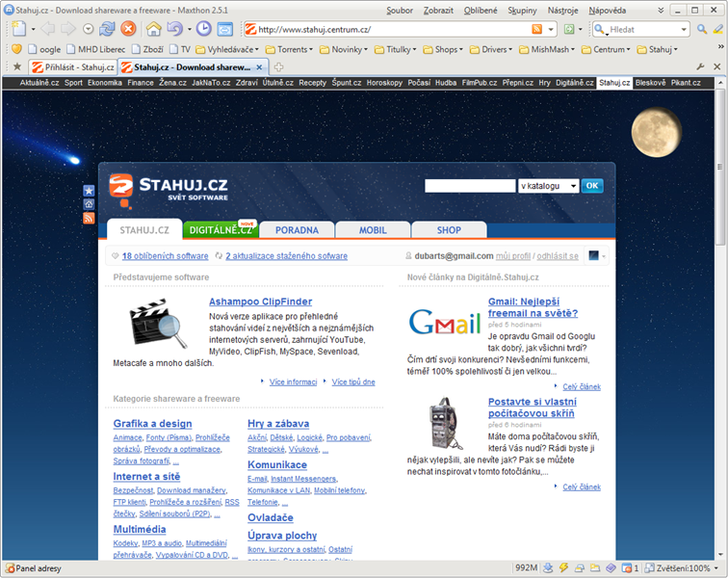The width and height of the screenshot is (728, 578).
Task: Click the blue refresh page icon
Action: click(107, 29)
